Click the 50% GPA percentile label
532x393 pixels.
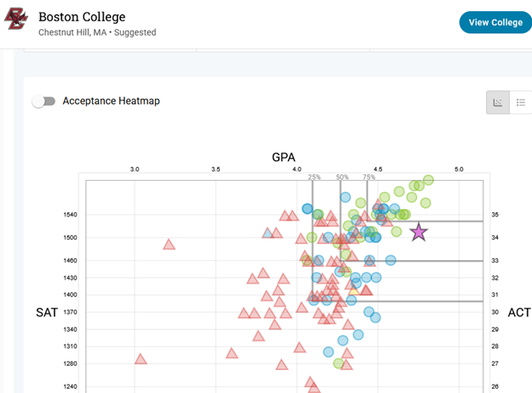[x=342, y=177]
